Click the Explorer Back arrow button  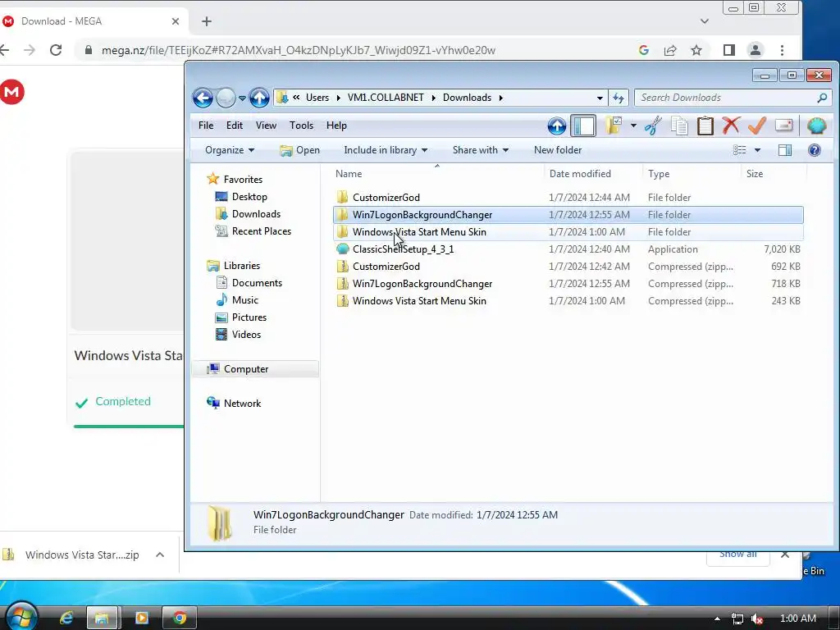[203, 98]
